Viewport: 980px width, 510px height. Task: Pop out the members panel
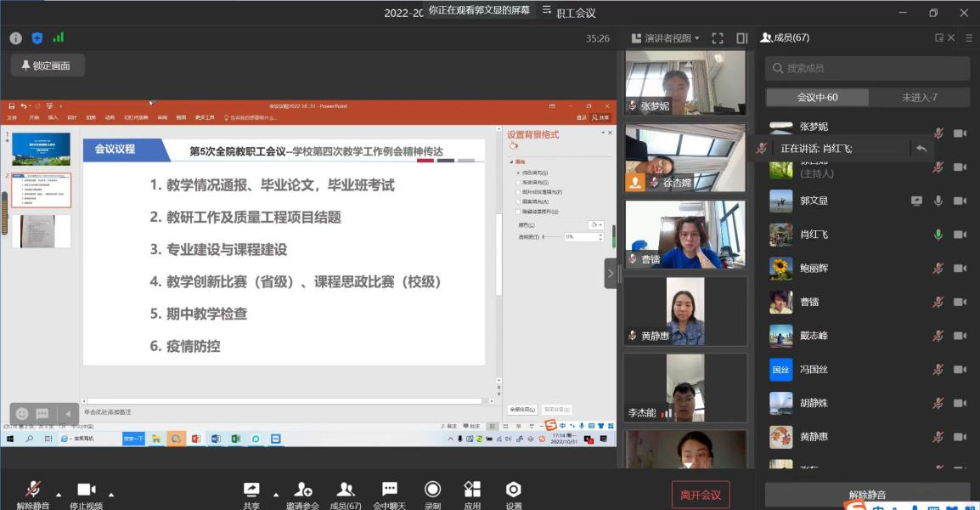[938, 37]
